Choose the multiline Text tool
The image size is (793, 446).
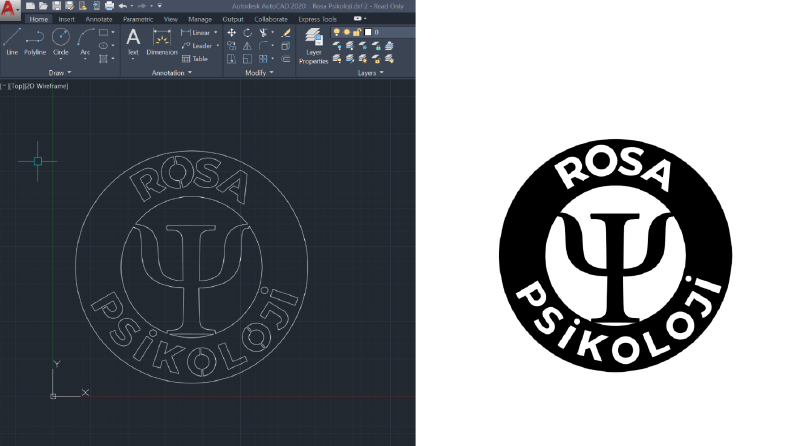click(x=133, y=41)
